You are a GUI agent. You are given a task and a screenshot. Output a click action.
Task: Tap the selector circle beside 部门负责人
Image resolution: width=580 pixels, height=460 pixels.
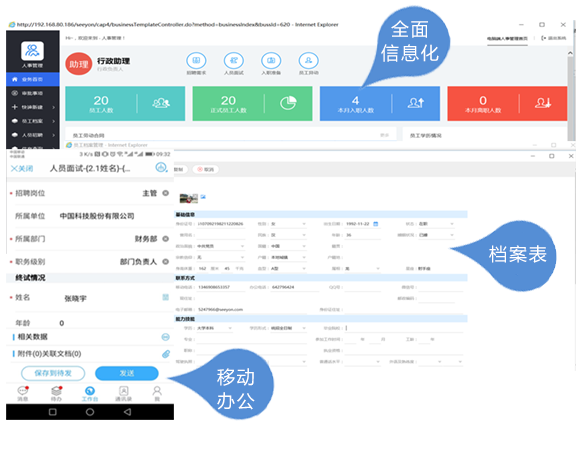(166, 262)
